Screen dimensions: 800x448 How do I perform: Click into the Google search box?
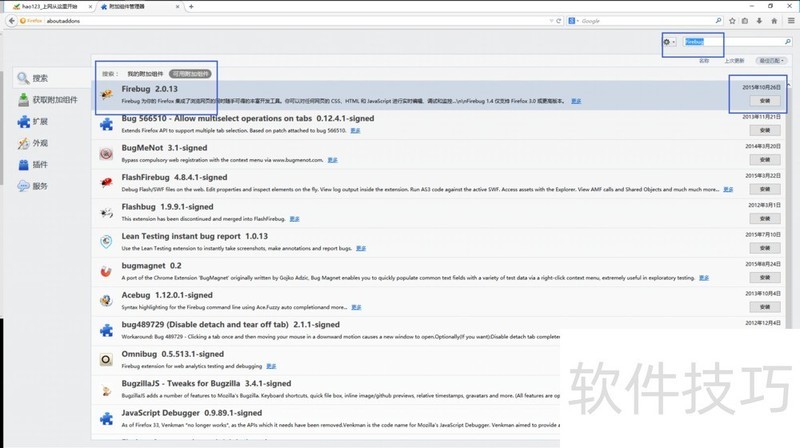[647, 21]
